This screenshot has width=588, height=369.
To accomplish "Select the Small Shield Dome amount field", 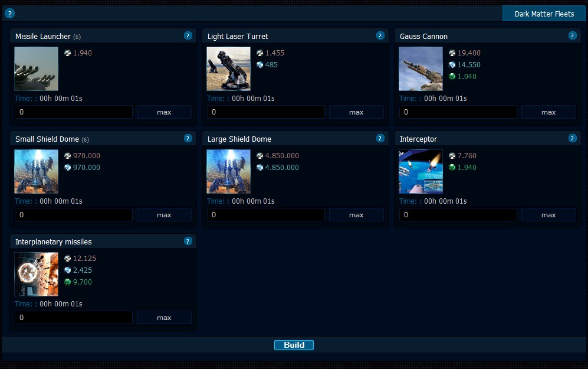I will [x=73, y=215].
